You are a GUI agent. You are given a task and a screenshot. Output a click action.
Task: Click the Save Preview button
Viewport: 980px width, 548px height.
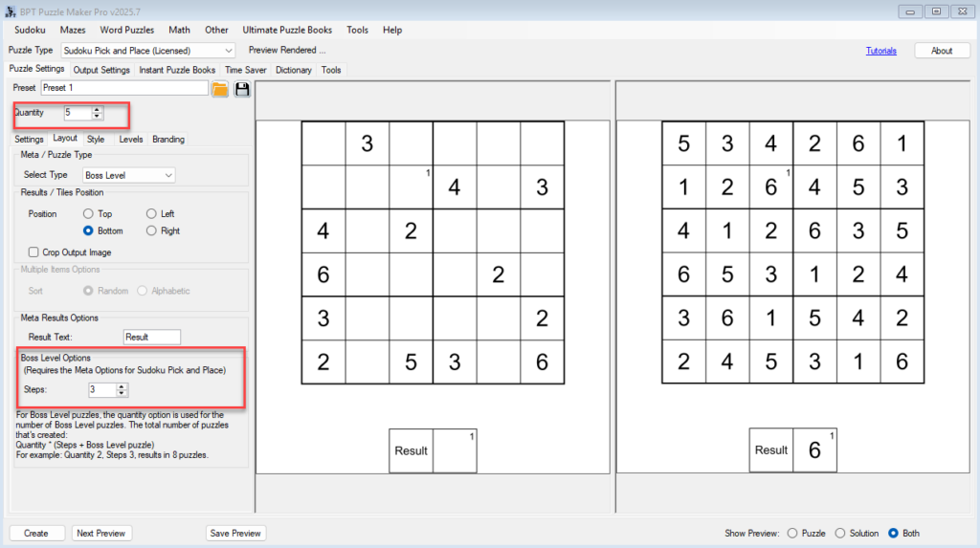pyautogui.click(x=235, y=534)
